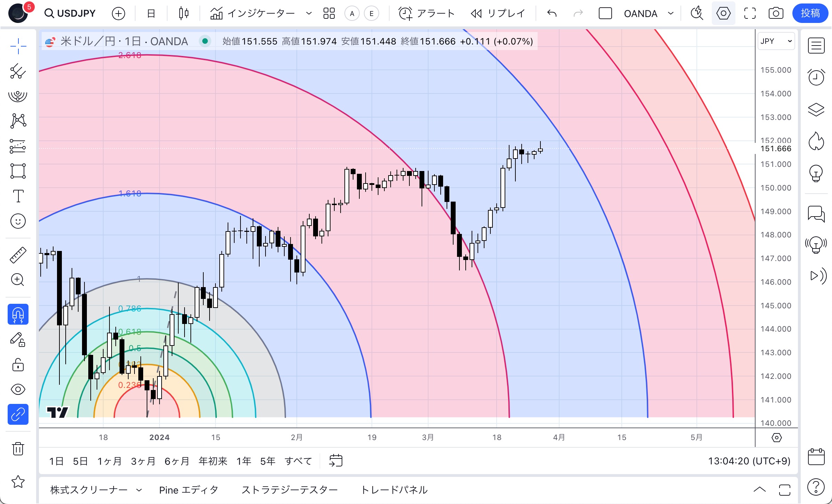The height and width of the screenshot is (504, 832).
Task: Select the zoom in tool
Action: 18,280
